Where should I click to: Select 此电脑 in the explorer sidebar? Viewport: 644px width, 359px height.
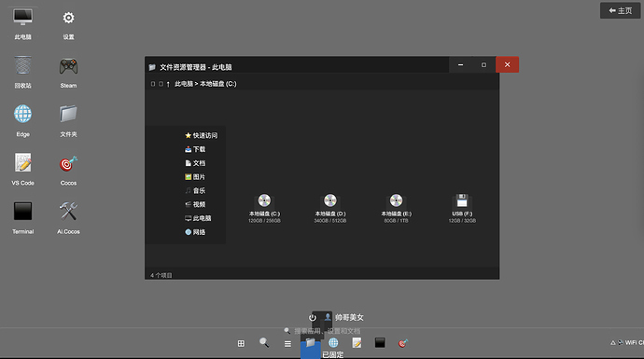click(x=198, y=218)
